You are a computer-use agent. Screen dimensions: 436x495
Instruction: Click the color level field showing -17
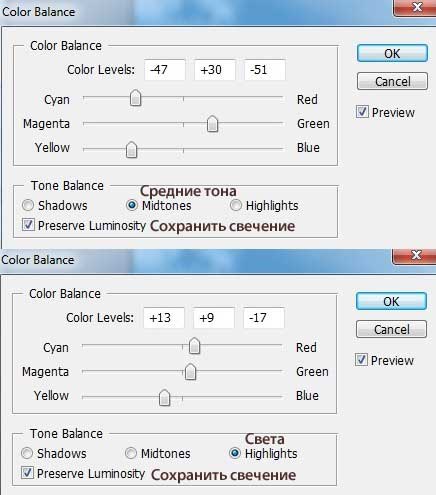pyautogui.click(x=264, y=318)
